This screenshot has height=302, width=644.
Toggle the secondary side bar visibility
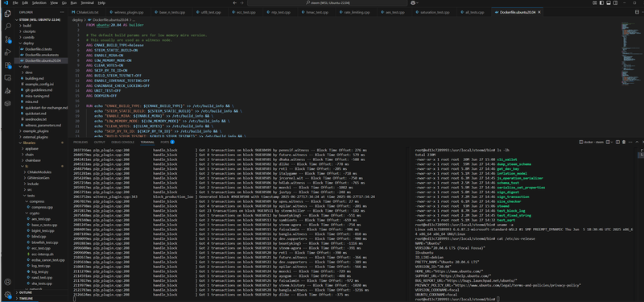615,2
